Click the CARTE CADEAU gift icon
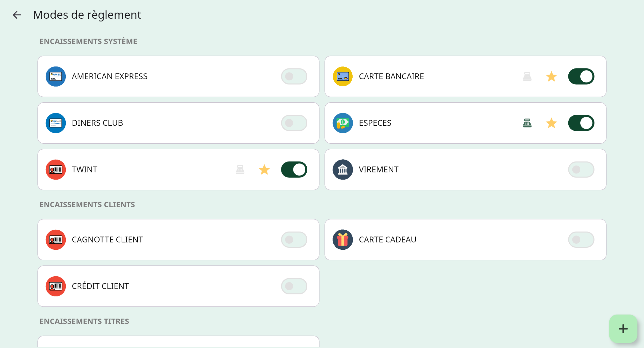The width and height of the screenshot is (644, 348). point(342,240)
